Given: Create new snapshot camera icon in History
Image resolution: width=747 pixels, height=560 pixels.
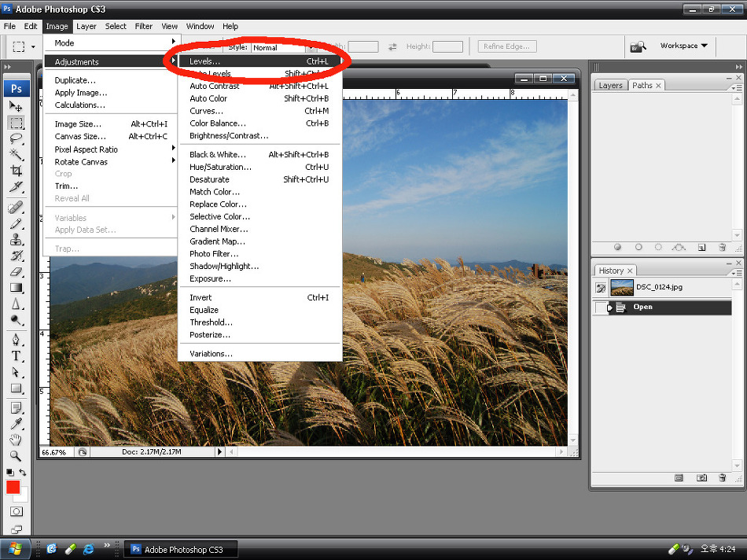Looking at the screenshot, I should pyautogui.click(x=701, y=477).
